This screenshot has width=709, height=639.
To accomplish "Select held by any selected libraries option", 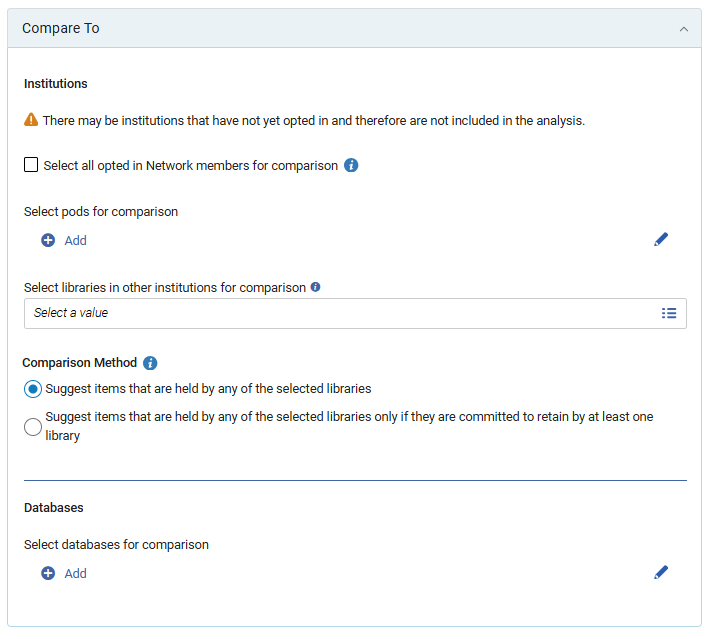I will [x=33, y=389].
